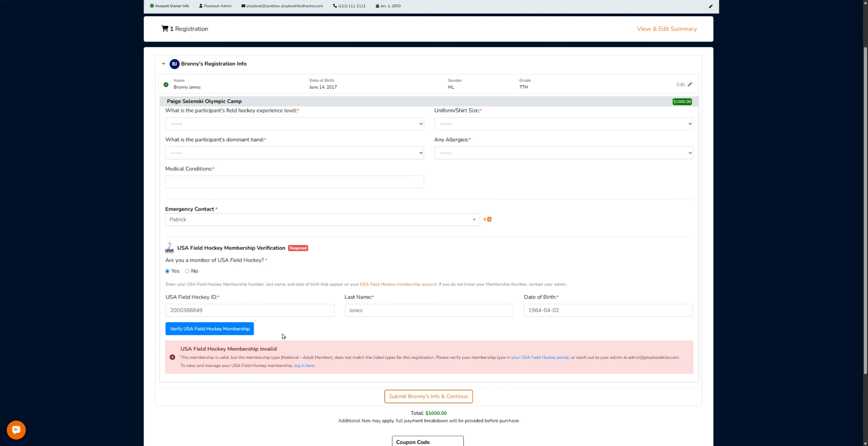Click 'June 14, 2017' date of birth
Image resolution: width=868 pixels, height=446 pixels.
pos(323,87)
